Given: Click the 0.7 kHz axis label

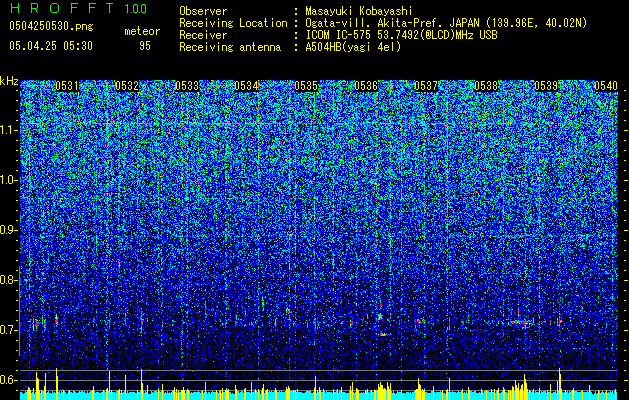Looking at the screenshot, I should [9, 330].
